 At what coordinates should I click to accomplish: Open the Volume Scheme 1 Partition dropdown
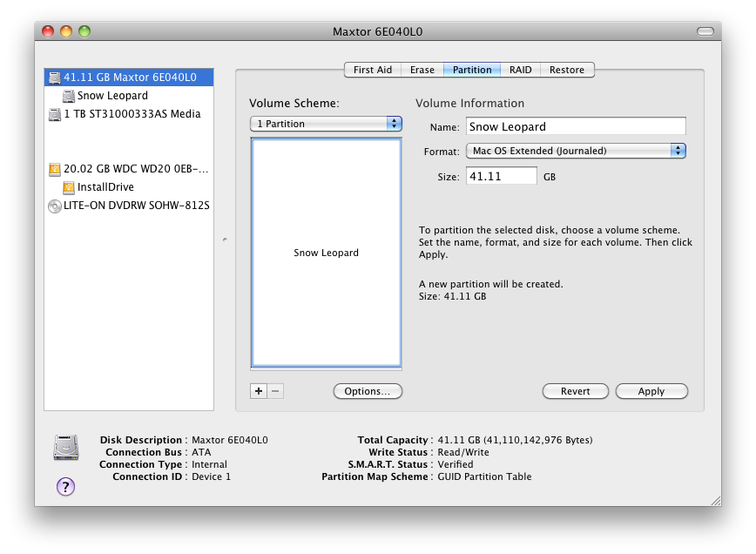326,124
